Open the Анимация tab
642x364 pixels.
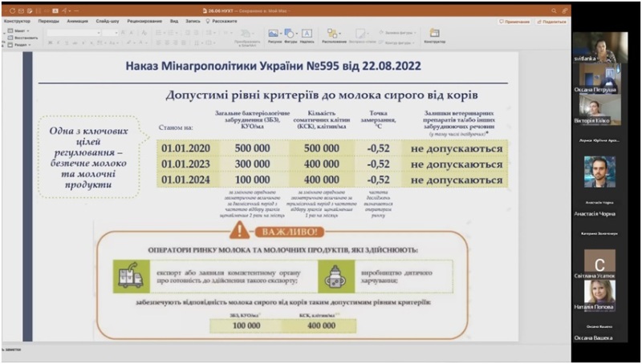pyautogui.click(x=77, y=21)
